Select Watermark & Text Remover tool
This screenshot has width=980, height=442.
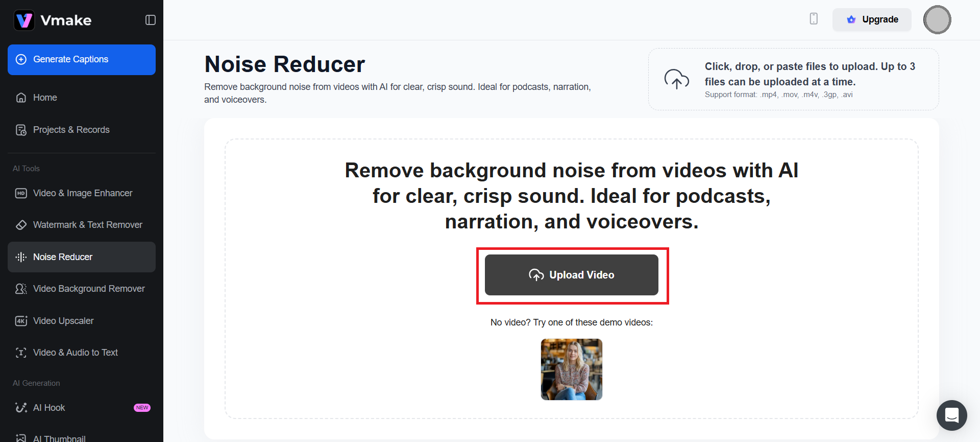pyautogui.click(x=87, y=225)
